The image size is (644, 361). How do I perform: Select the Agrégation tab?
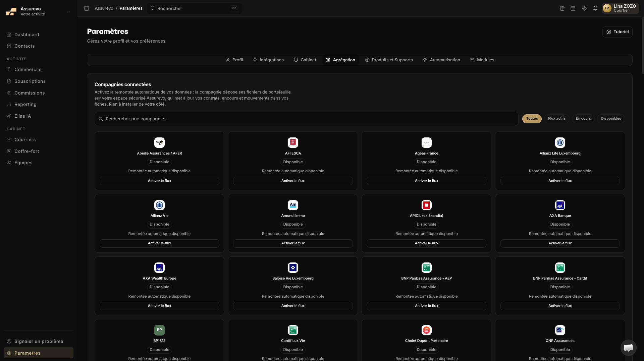(340, 60)
